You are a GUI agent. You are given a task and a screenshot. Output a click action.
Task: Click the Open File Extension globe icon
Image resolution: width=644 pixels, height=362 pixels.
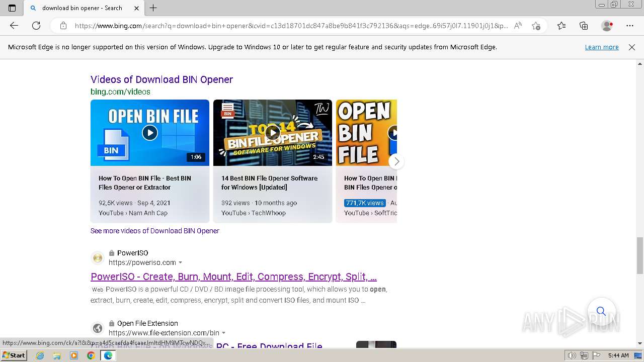click(x=98, y=328)
